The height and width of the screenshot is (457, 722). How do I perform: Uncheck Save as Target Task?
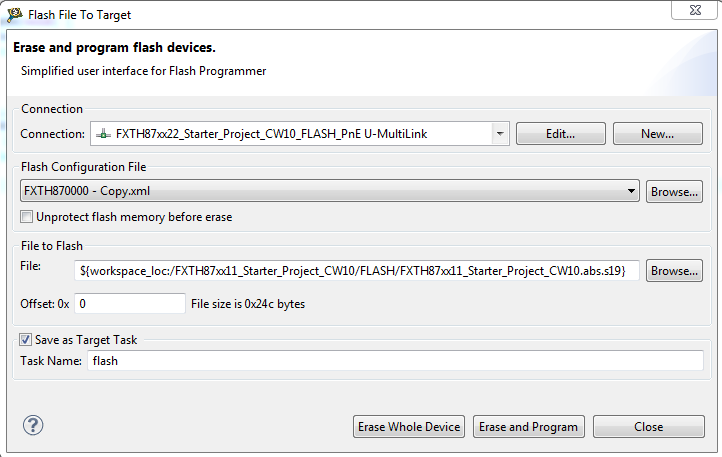(26, 340)
